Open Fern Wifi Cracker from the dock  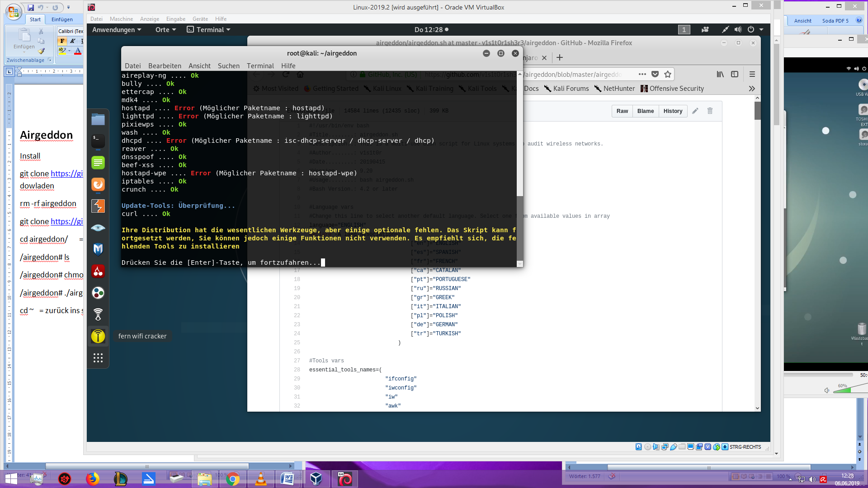coord(98,336)
